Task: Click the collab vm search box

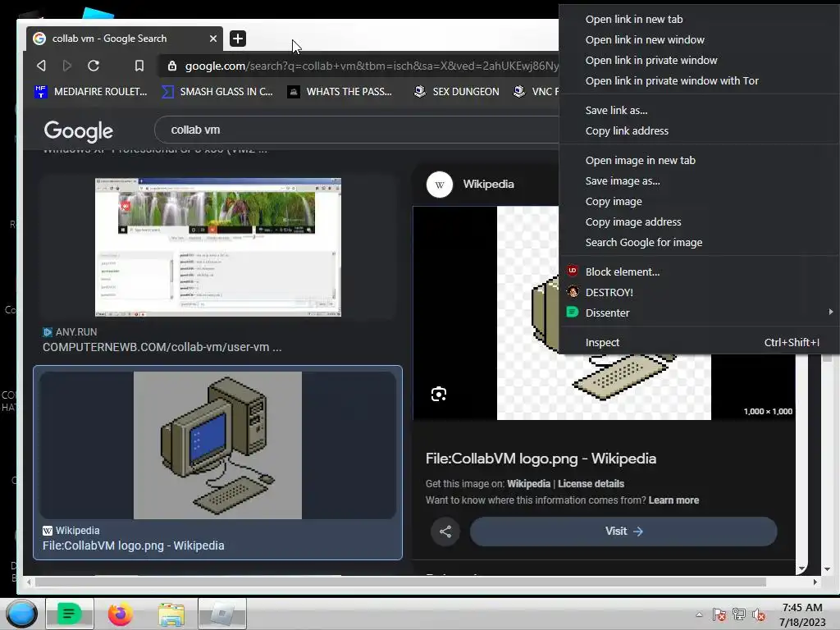Action: (356, 130)
